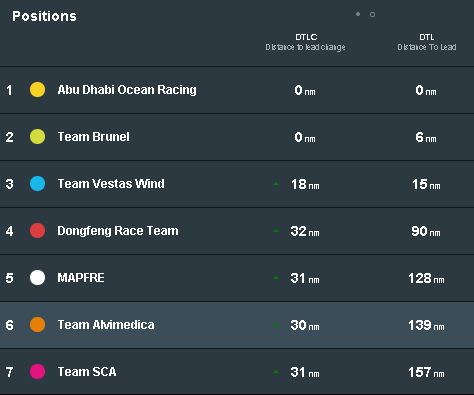Switch to first pagination dot

(358, 14)
